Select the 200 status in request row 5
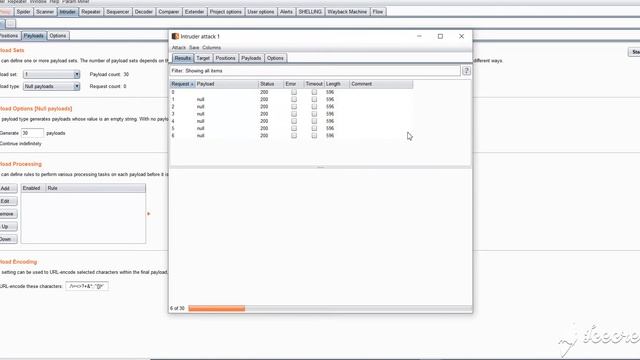Screen dimensions: 640x360 (x=264, y=128)
